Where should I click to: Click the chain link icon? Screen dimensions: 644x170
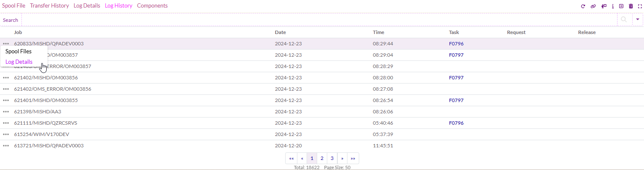click(x=593, y=6)
